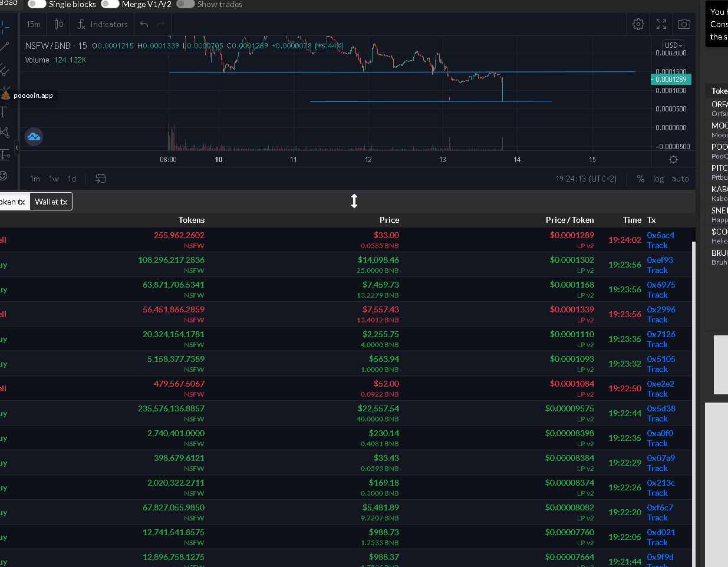Set date range to 1d
Screen dimensions: 728x567
tap(72, 179)
